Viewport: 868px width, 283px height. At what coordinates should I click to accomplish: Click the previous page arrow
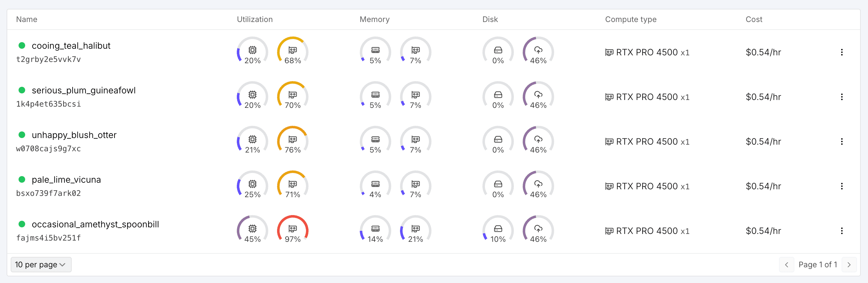pyautogui.click(x=787, y=264)
